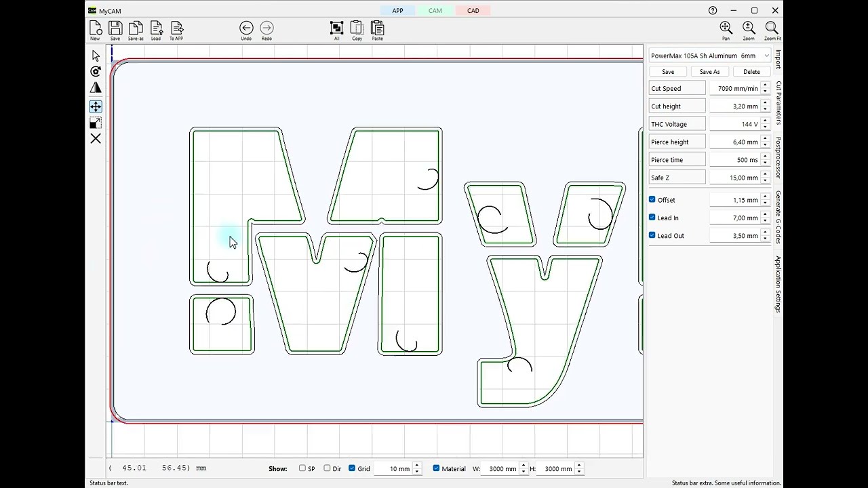Undo the last action
This screenshot has width=868, height=488.
[x=246, y=30]
